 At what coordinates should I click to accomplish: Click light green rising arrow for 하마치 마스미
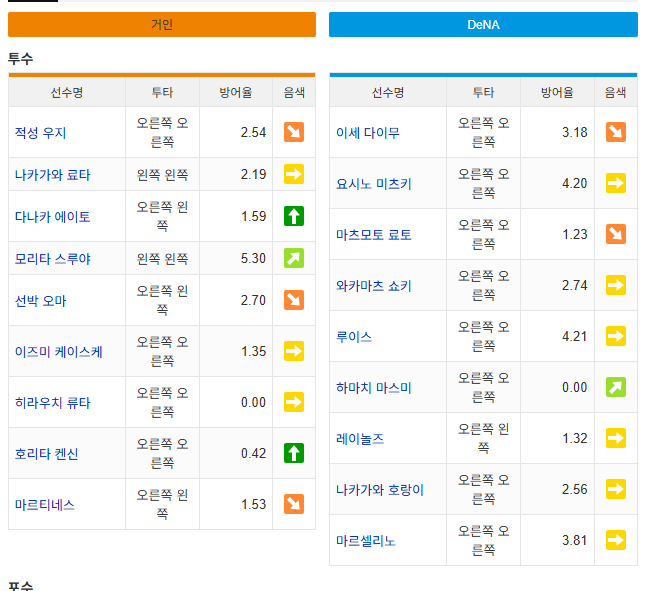click(x=616, y=387)
